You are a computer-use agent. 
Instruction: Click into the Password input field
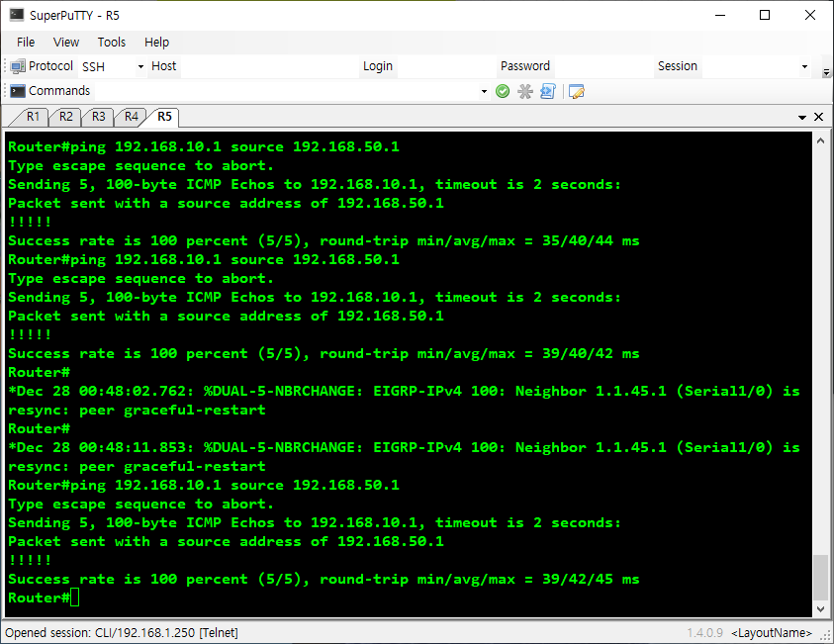click(x=602, y=66)
